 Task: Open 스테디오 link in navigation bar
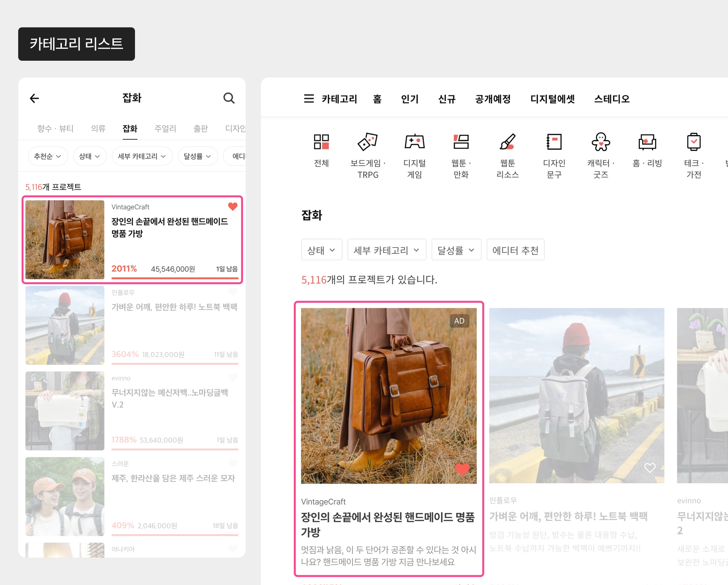611,99
